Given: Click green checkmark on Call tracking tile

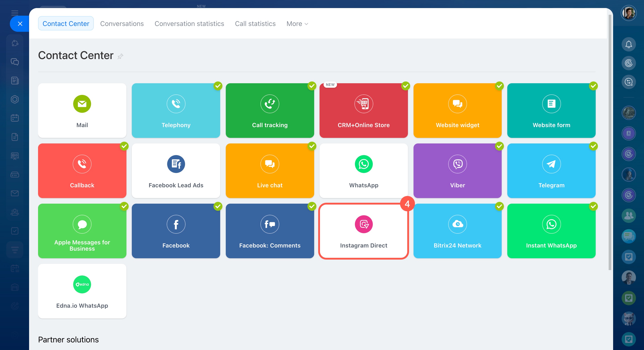Looking at the screenshot, I should coord(312,86).
